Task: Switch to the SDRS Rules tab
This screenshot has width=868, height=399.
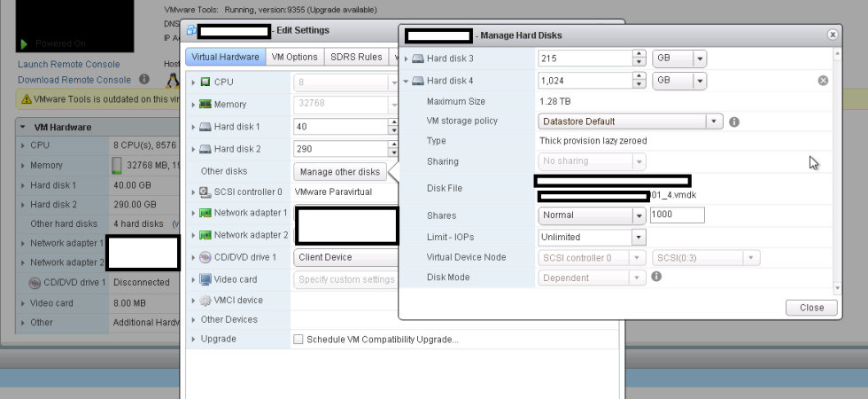Action: (356, 57)
